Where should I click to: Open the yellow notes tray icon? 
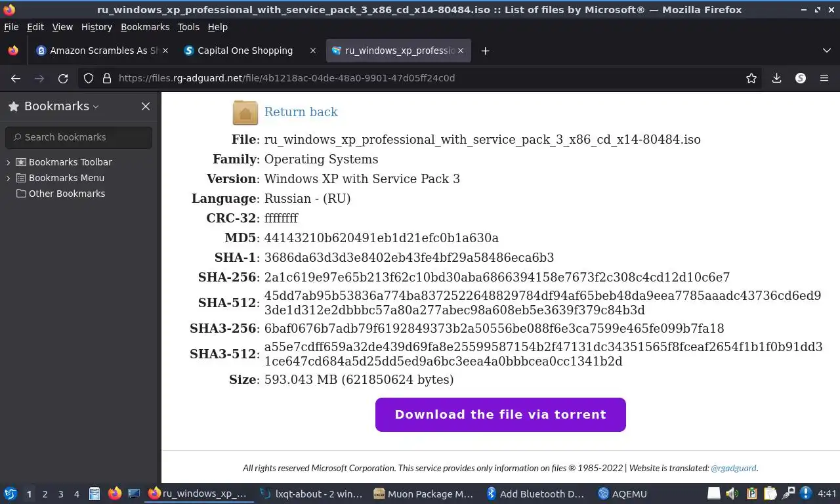(x=770, y=493)
